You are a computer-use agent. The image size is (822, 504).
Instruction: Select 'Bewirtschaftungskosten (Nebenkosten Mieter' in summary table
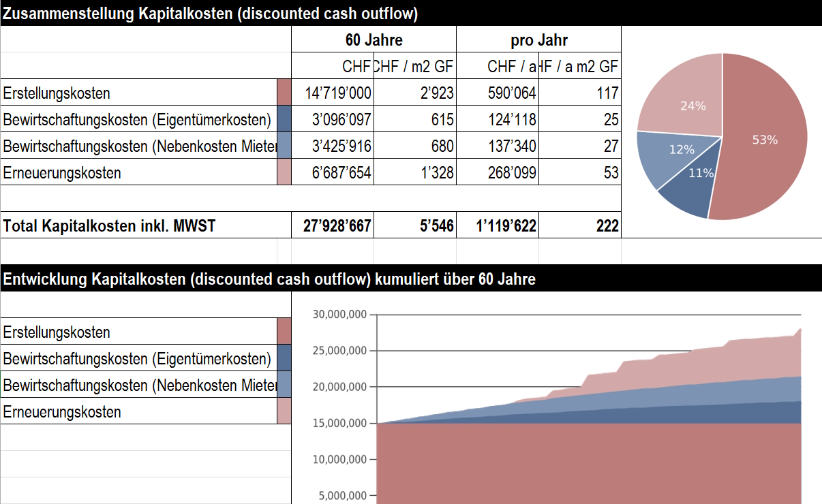coord(140,146)
